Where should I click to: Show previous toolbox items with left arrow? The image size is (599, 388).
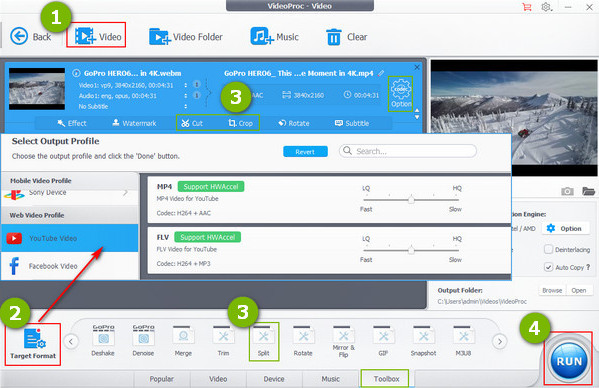tap(71, 341)
